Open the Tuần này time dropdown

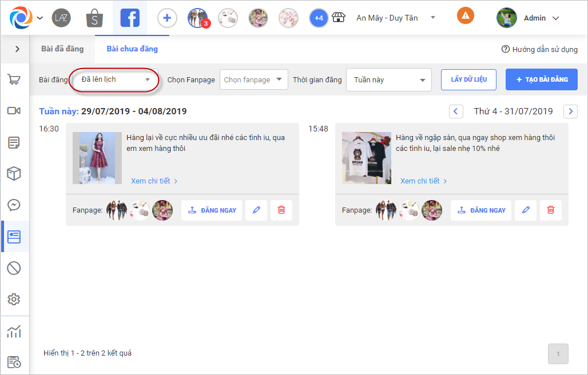tap(389, 79)
